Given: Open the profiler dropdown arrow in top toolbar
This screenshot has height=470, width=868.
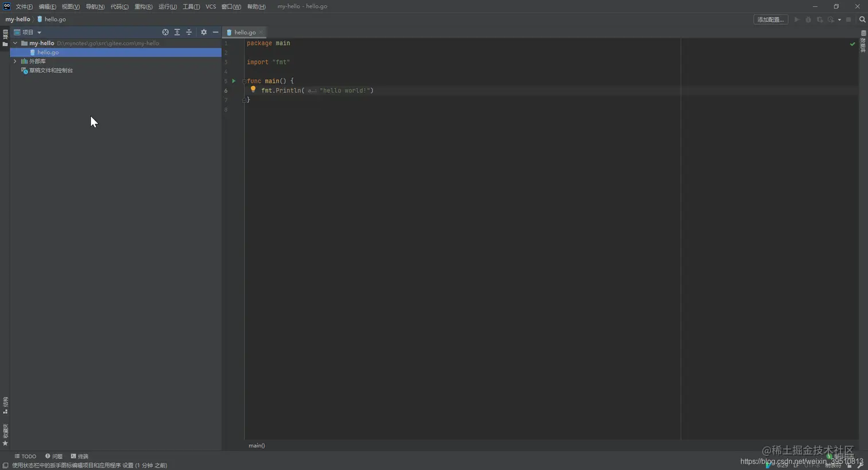Looking at the screenshot, I should pos(839,20).
